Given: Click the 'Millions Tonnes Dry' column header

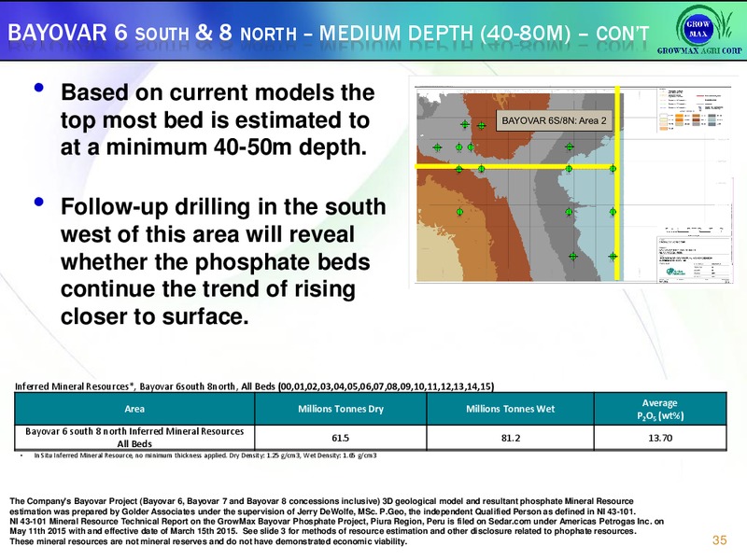Looking at the screenshot, I should 341,409.
